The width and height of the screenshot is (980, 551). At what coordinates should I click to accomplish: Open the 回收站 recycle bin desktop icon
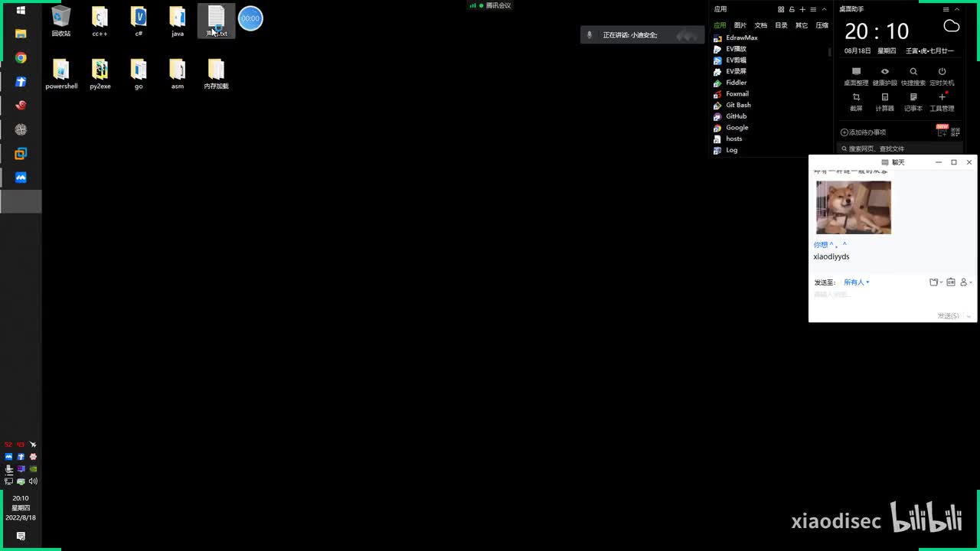point(61,21)
